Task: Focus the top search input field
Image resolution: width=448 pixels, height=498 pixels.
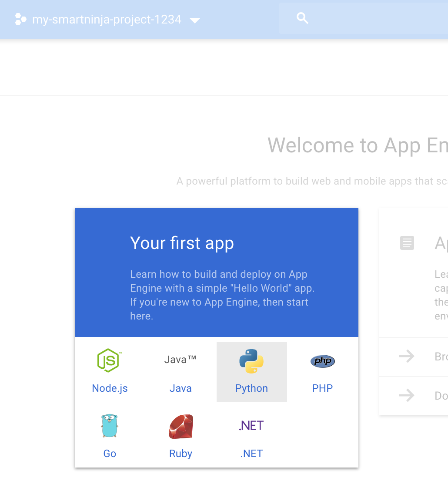Action: point(364,18)
